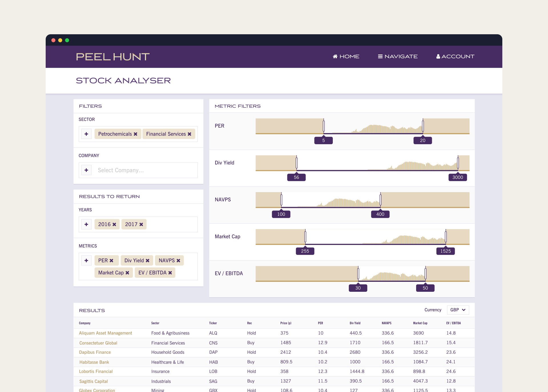The image size is (548, 392).
Task: Click the plus icon in Company field
Action: (x=86, y=170)
